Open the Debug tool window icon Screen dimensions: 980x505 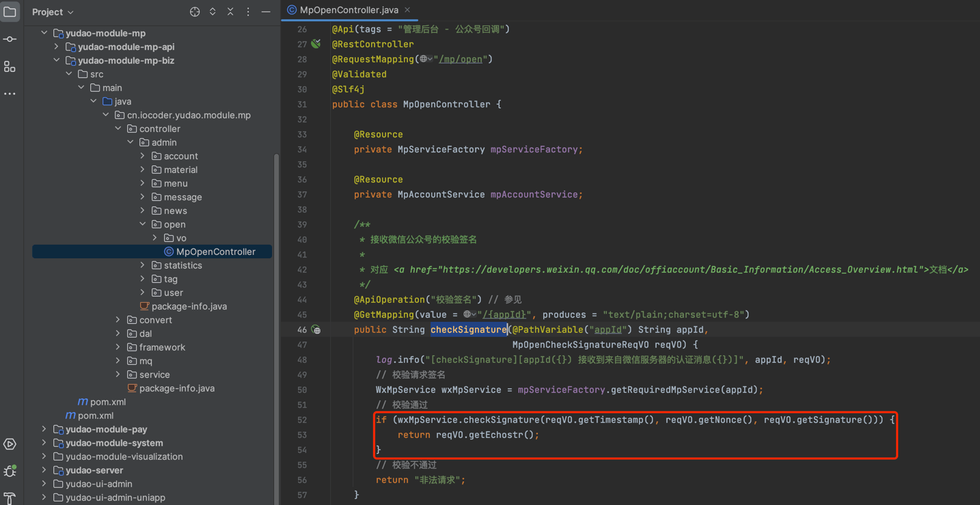tap(10, 472)
